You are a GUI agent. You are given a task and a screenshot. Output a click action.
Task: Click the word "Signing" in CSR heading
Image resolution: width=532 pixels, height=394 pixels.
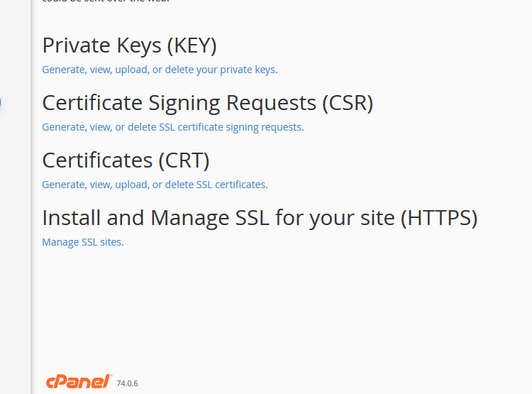pos(184,103)
